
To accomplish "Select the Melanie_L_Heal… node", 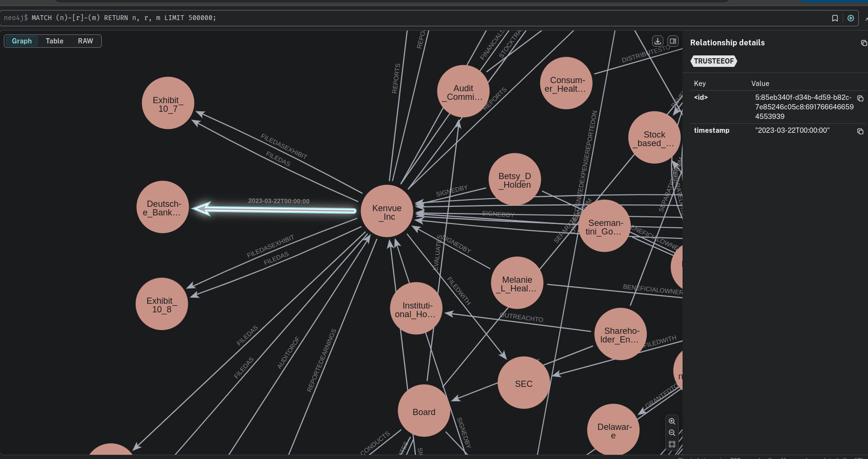I will 517,283.
